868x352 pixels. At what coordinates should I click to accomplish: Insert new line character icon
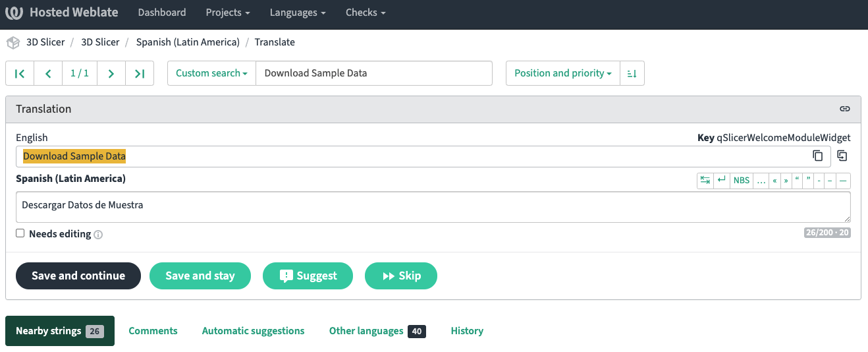pos(722,180)
